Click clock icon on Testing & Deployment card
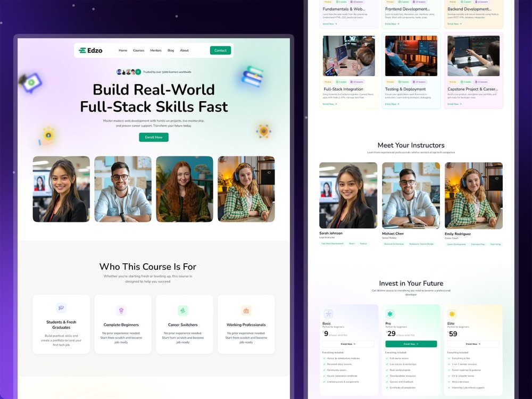The width and height of the screenshot is (532, 399). pyautogui.click(x=399, y=82)
